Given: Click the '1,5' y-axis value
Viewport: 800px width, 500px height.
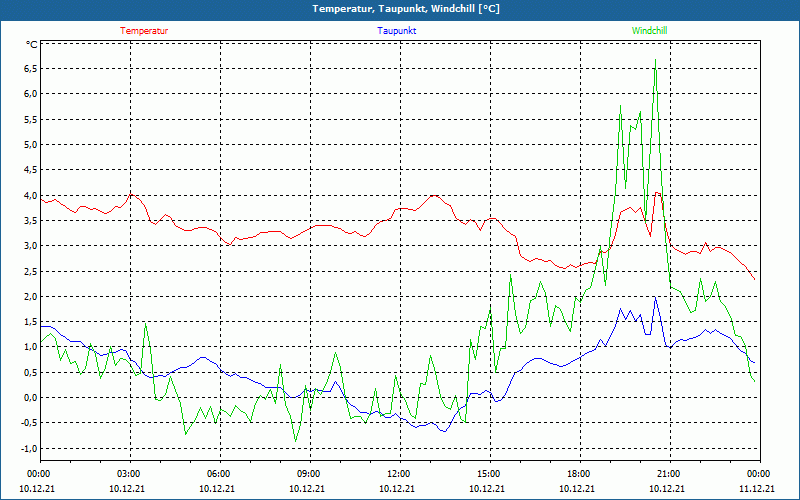Looking at the screenshot, I should point(31,321).
